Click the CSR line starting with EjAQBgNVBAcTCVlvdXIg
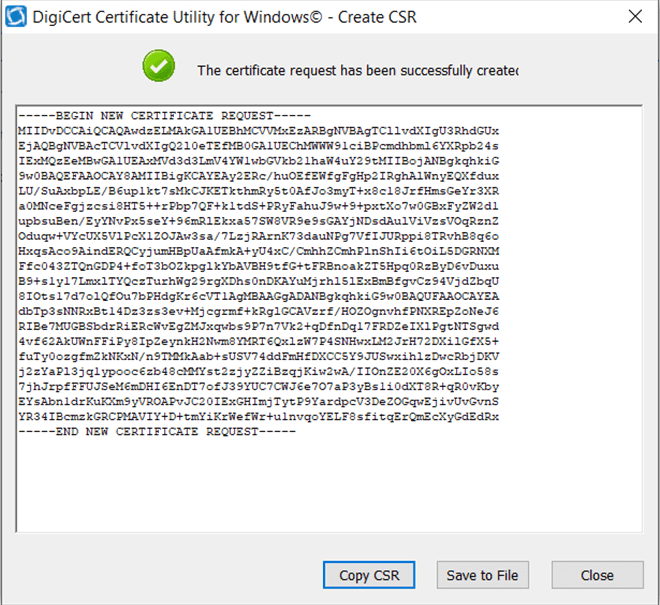The image size is (660, 605). pos(258,146)
